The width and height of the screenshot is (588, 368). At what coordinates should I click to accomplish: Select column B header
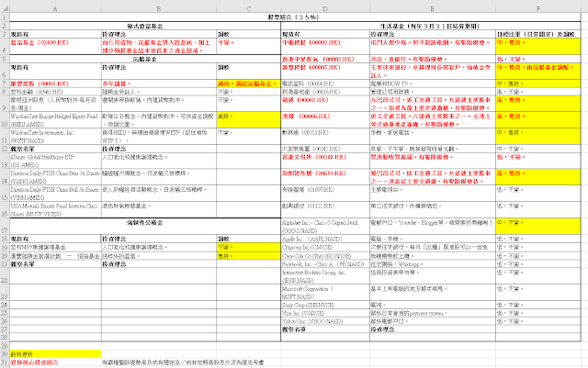(159, 8)
